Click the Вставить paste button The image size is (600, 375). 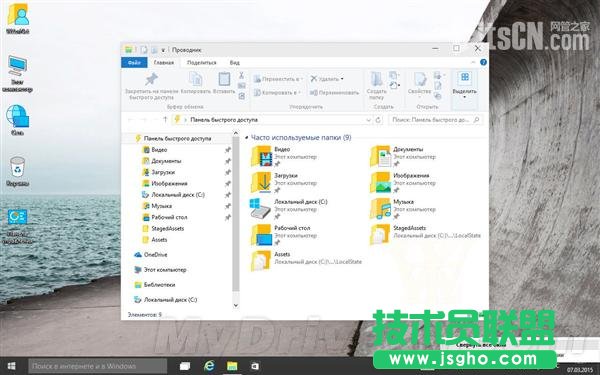tap(224, 83)
